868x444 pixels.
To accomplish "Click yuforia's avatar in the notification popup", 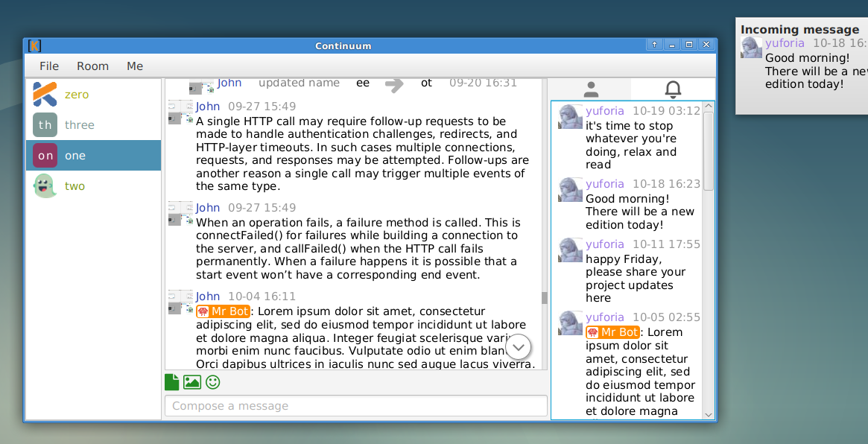I will [x=750, y=46].
